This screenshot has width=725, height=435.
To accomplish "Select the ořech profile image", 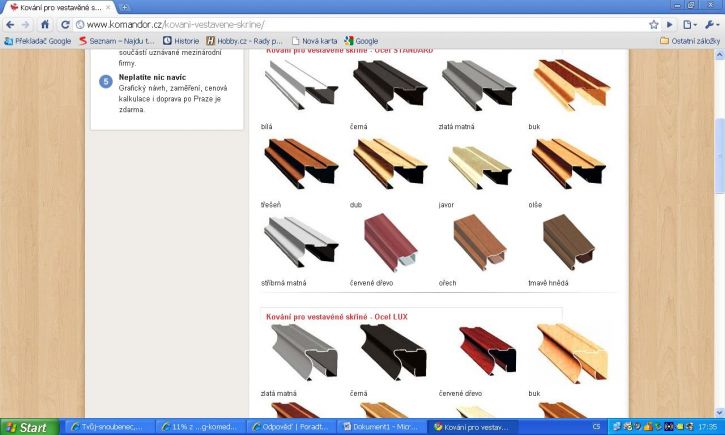I will coord(480,242).
